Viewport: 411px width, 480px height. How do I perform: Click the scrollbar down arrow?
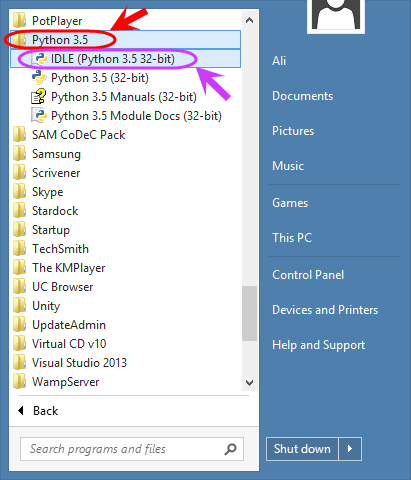point(249,382)
